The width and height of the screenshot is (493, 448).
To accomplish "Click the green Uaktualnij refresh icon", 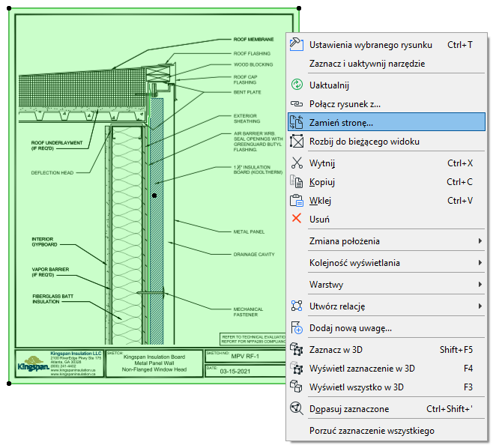I will [296, 85].
